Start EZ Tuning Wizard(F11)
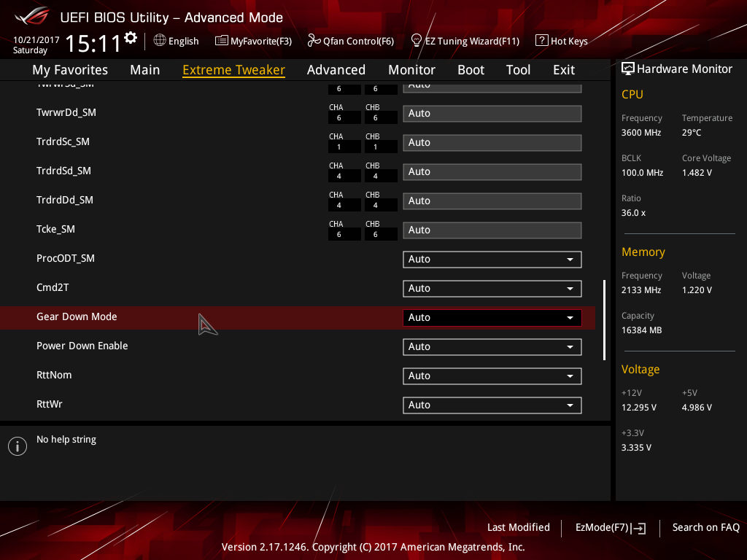 [x=465, y=41]
